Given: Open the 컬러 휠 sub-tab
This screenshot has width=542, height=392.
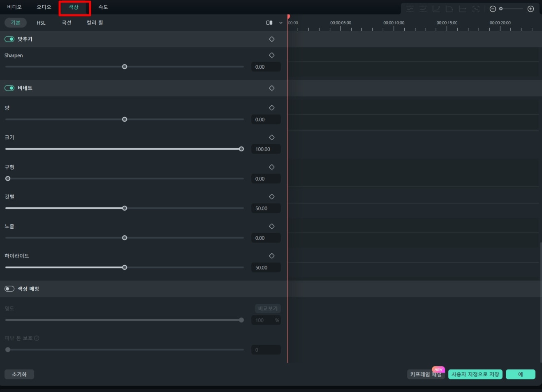Looking at the screenshot, I should pos(95,23).
